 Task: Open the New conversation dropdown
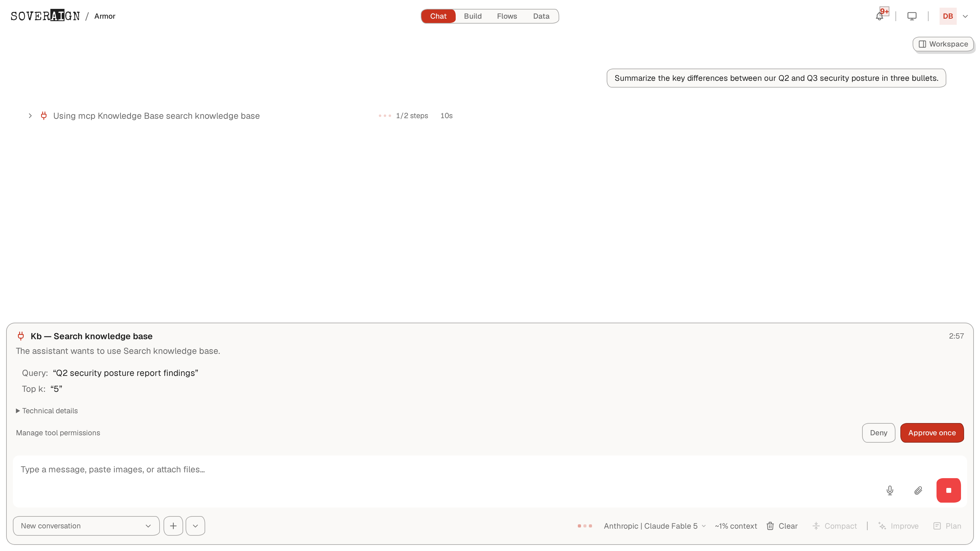(x=86, y=526)
